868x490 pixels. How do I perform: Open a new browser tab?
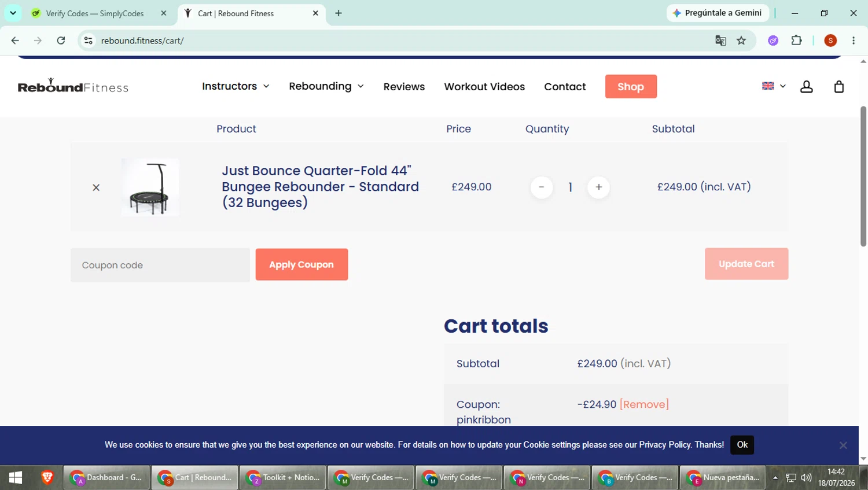339,13
